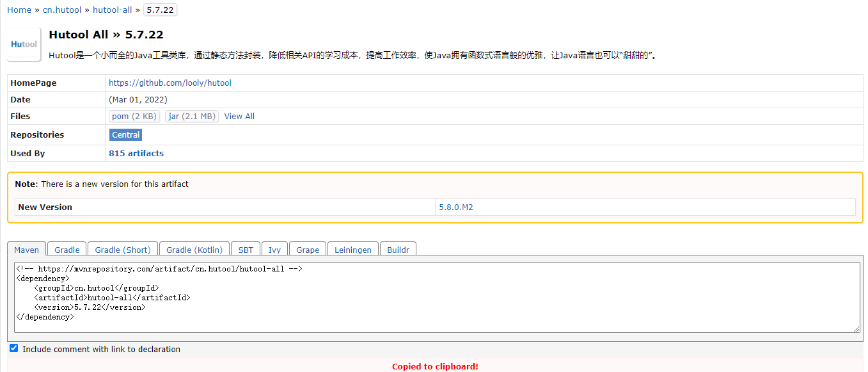Click the Repositories row label

point(37,134)
